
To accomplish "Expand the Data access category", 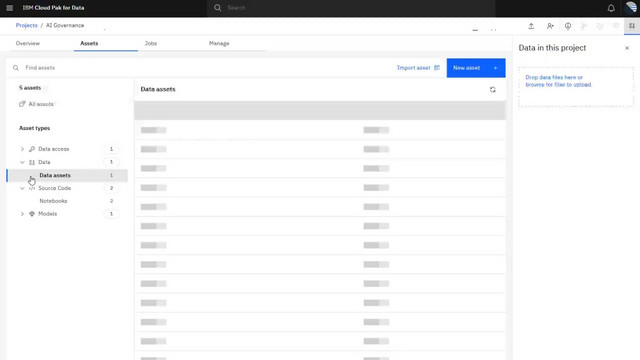I will point(22,149).
